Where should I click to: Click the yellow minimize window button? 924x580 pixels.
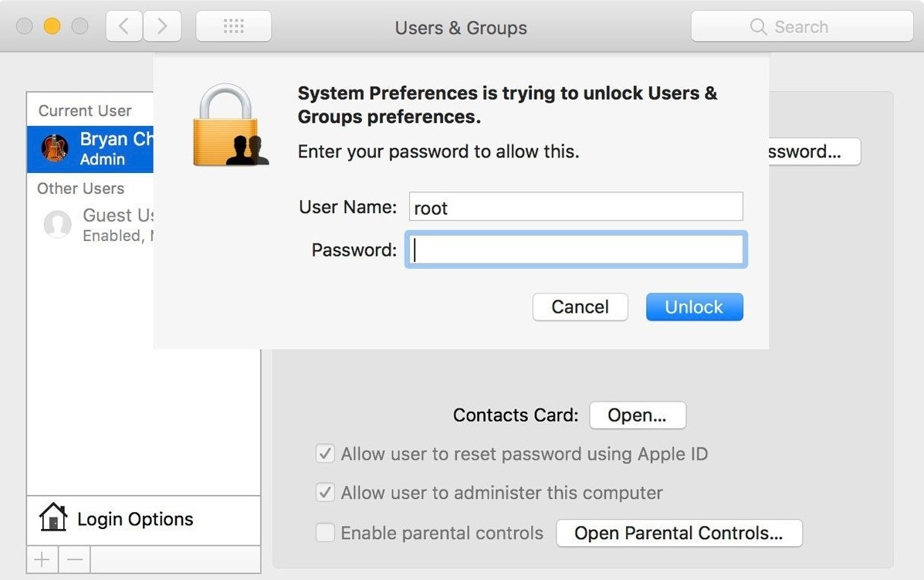point(52,26)
